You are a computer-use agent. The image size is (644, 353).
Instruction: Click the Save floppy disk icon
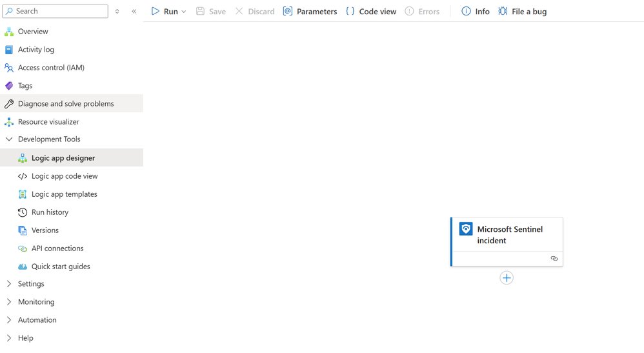point(200,11)
